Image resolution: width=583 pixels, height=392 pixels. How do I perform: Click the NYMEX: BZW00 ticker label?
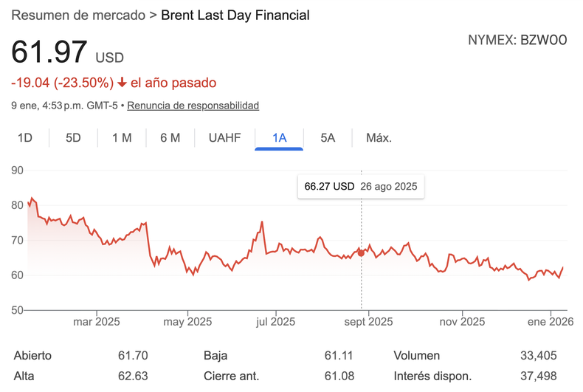click(x=517, y=41)
